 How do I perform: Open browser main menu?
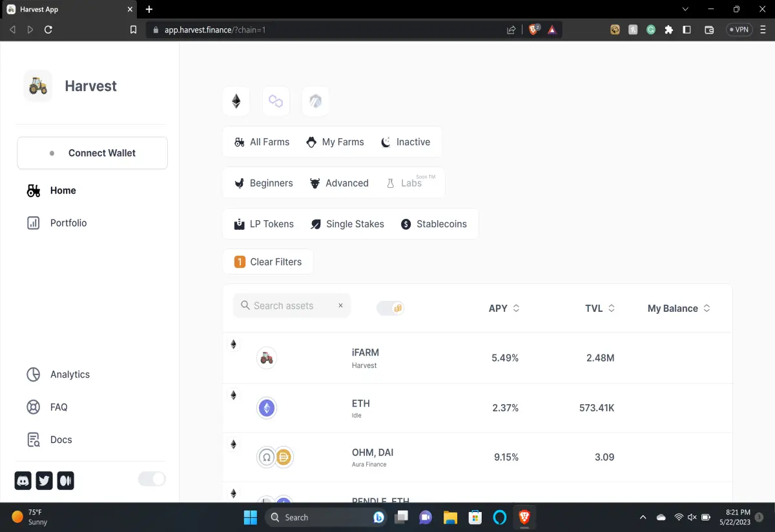[764, 30]
